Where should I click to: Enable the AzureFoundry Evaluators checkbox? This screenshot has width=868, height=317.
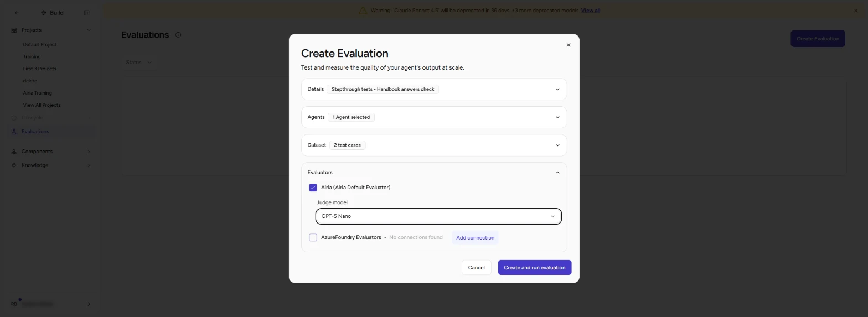313,237
